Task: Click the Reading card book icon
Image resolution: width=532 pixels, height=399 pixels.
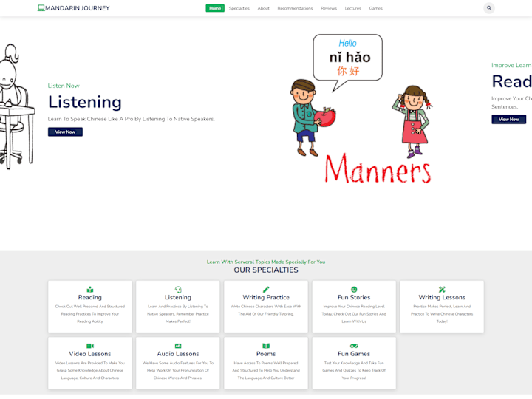Action: point(90,290)
